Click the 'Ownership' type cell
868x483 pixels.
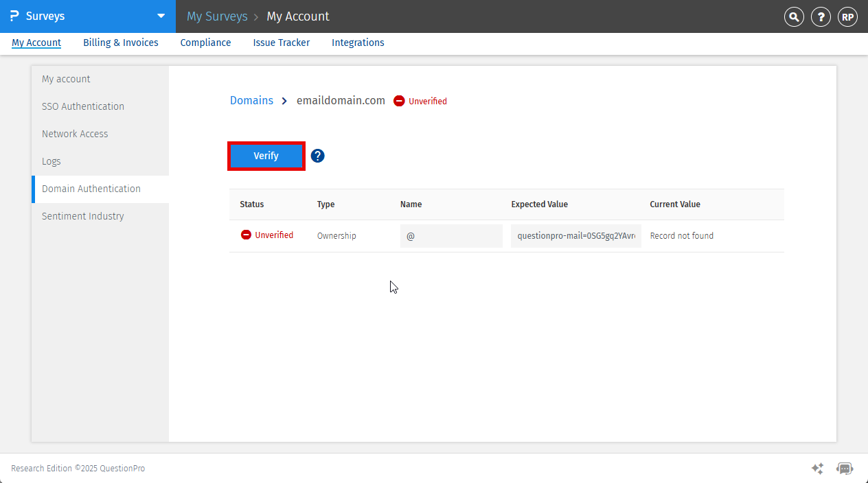[x=336, y=235]
